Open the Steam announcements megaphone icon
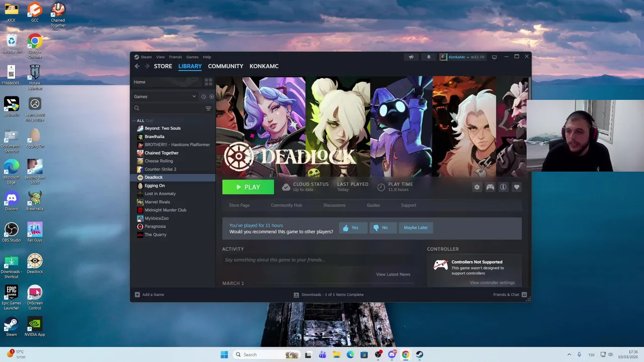This screenshot has height=362, width=644. (x=411, y=57)
